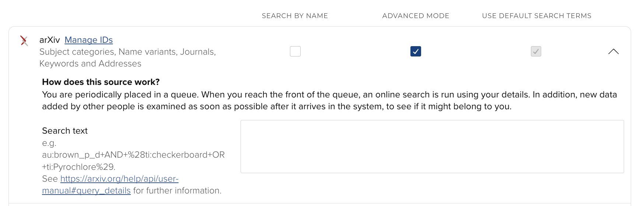Toggle the Use Default Search Terms checkbox
This screenshot has height=206, width=644.
point(536,51)
